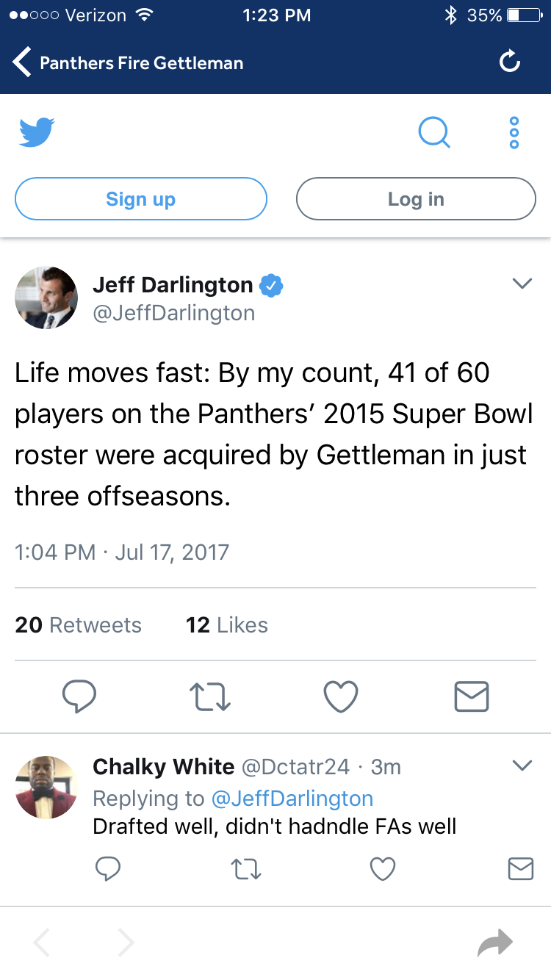Reload page with refresh icon
Image resolution: width=551 pixels, height=980 pixels.
(510, 62)
